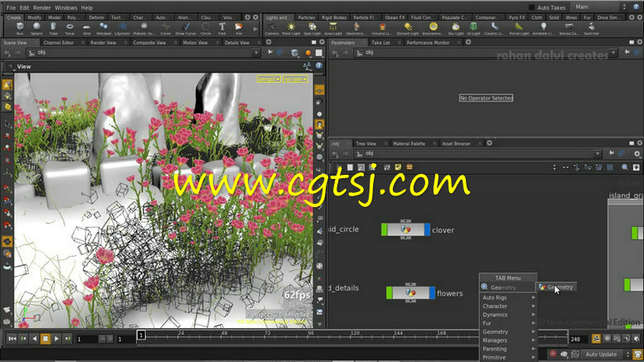Toggle display flag on clover node
Viewport: 644px width, 362px height.
coord(427,229)
